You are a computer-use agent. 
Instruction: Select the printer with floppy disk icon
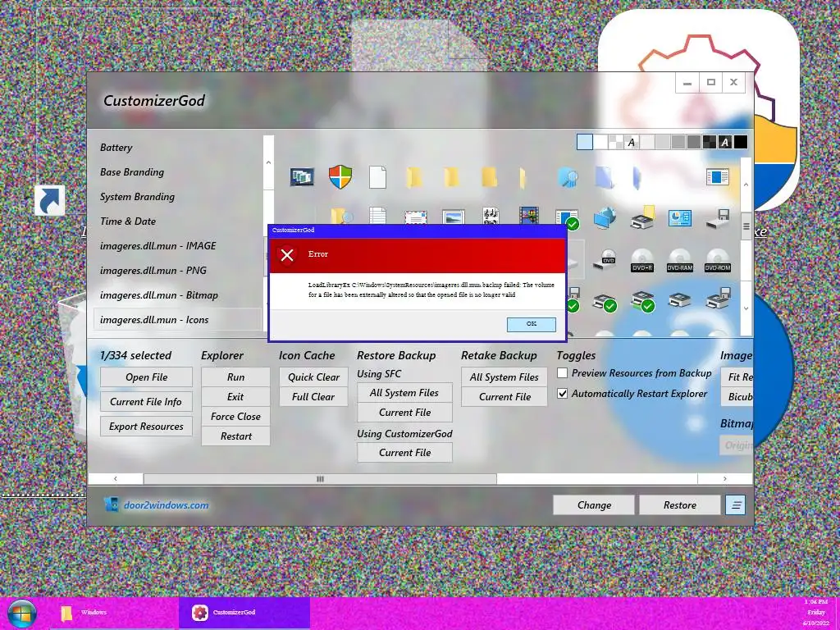coord(718,298)
